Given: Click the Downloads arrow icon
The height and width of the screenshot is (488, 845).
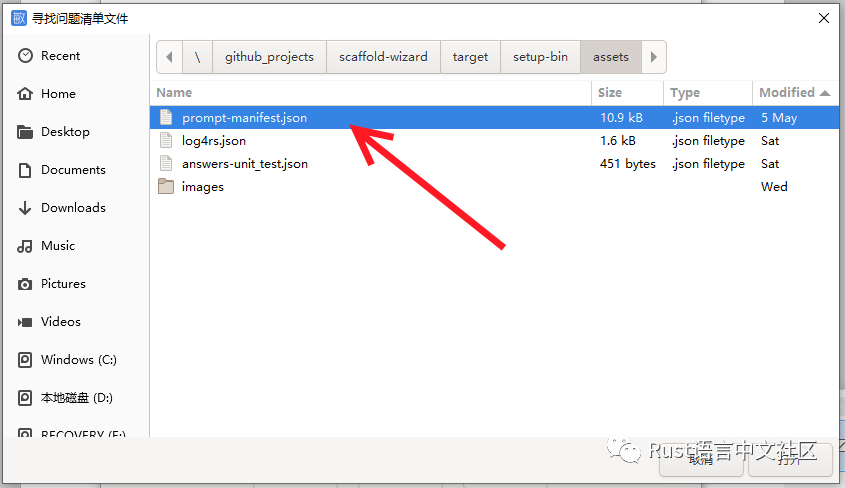Looking at the screenshot, I should click(25, 208).
